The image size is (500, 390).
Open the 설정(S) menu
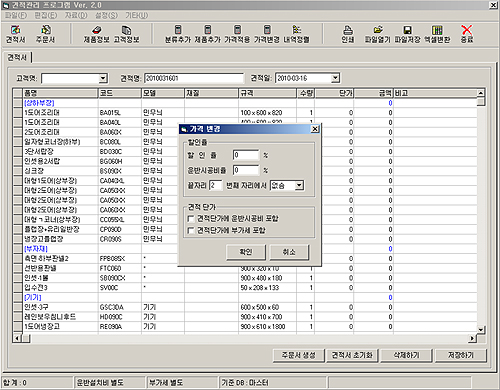(x=106, y=15)
